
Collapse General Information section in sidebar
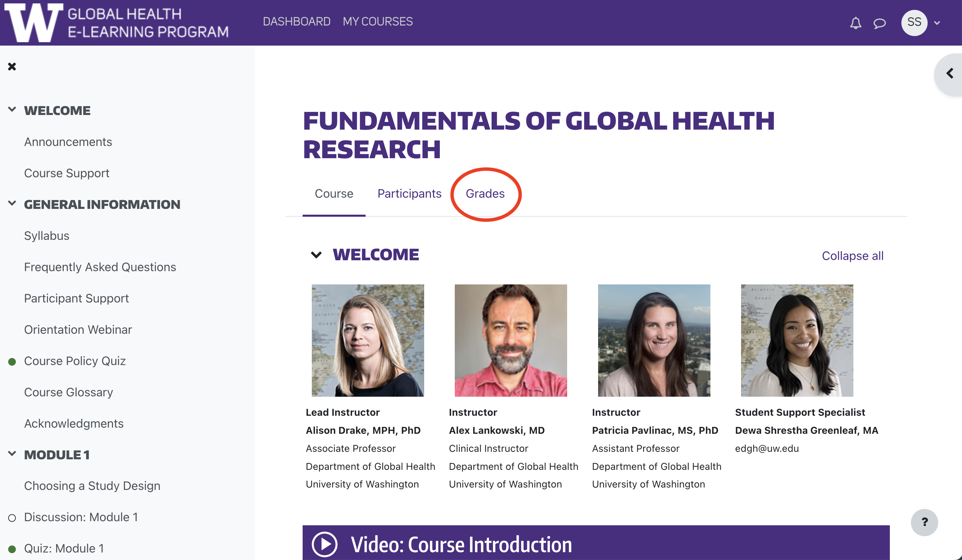12,203
